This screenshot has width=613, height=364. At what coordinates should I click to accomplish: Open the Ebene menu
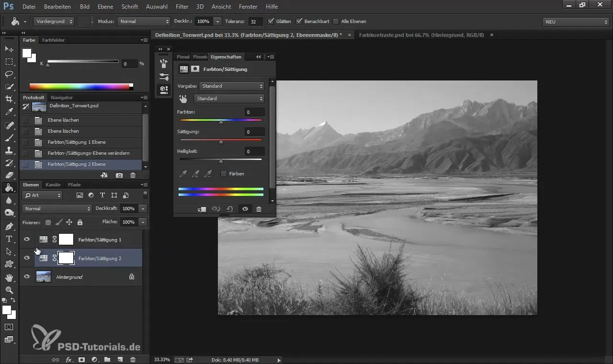click(105, 7)
